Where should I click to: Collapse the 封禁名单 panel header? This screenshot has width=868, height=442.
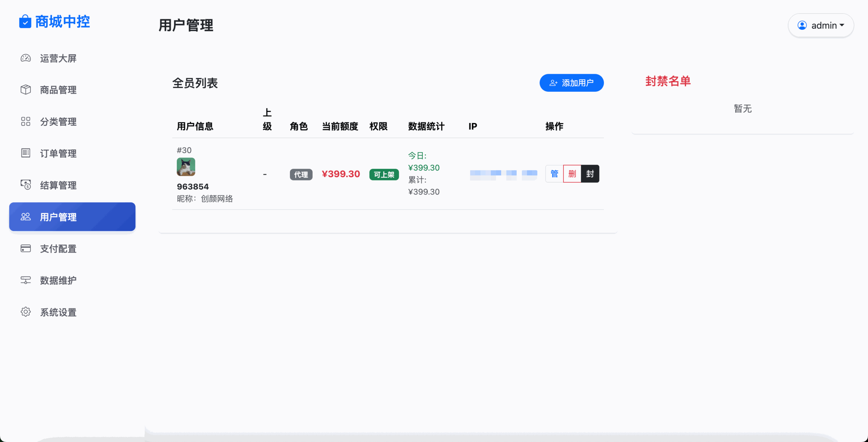(667, 81)
